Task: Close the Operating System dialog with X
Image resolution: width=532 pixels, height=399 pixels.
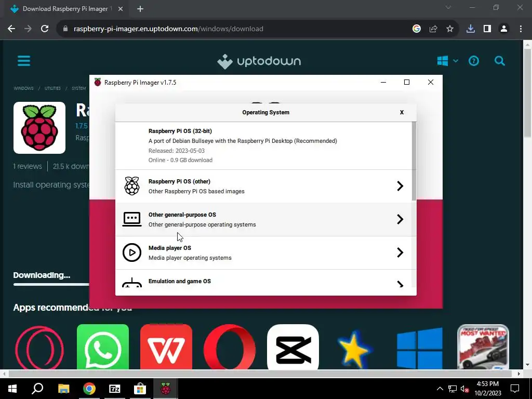Action: (x=402, y=112)
